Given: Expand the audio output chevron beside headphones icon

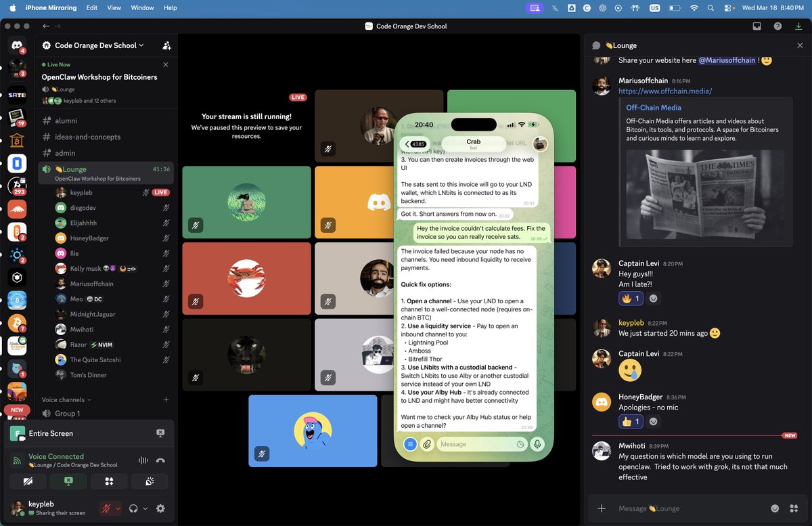Looking at the screenshot, I should click(145, 508).
